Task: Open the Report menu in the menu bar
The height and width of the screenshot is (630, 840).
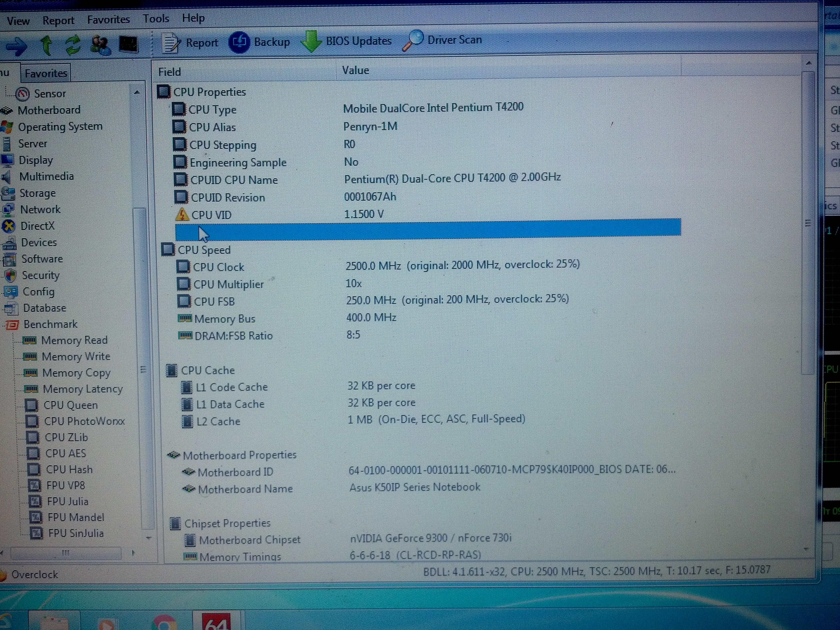Action: coord(58,20)
